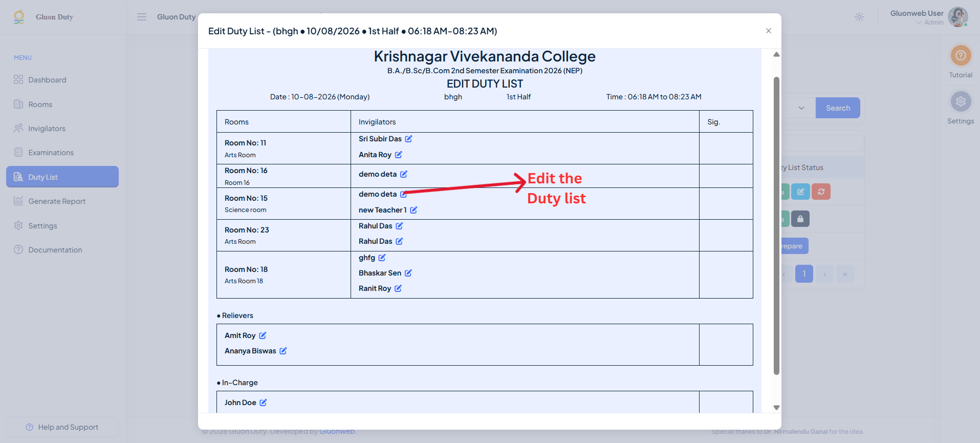The width and height of the screenshot is (980, 443).
Task: Click the Help and Support button
Action: (62, 427)
